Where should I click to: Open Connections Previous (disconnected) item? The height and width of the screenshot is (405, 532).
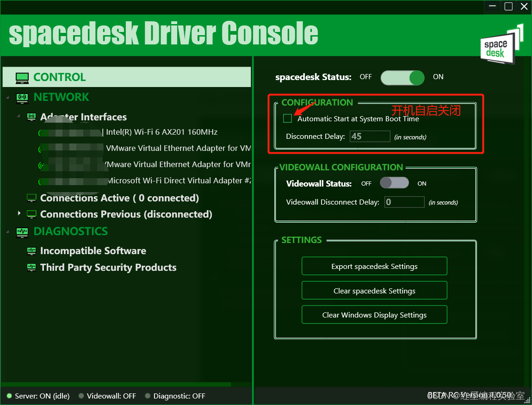pyautogui.click(x=126, y=214)
